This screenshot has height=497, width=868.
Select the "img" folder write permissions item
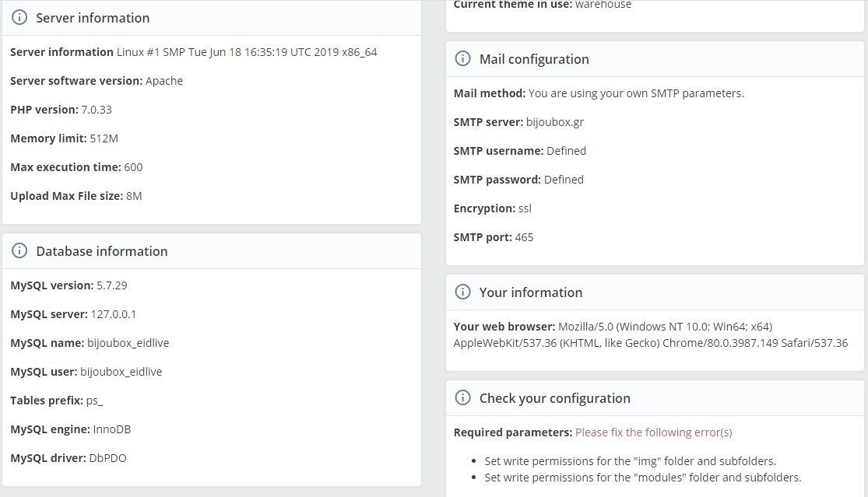630,461
